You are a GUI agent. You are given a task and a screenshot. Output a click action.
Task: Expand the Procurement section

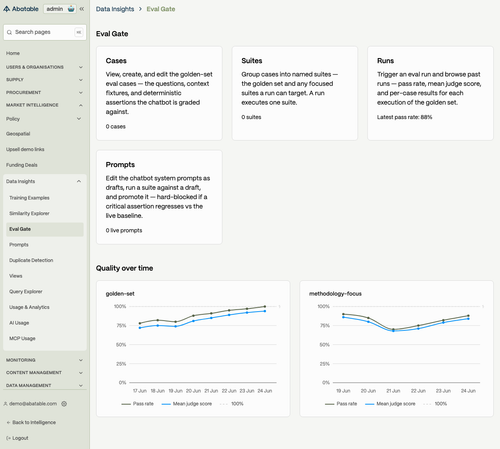click(x=45, y=92)
